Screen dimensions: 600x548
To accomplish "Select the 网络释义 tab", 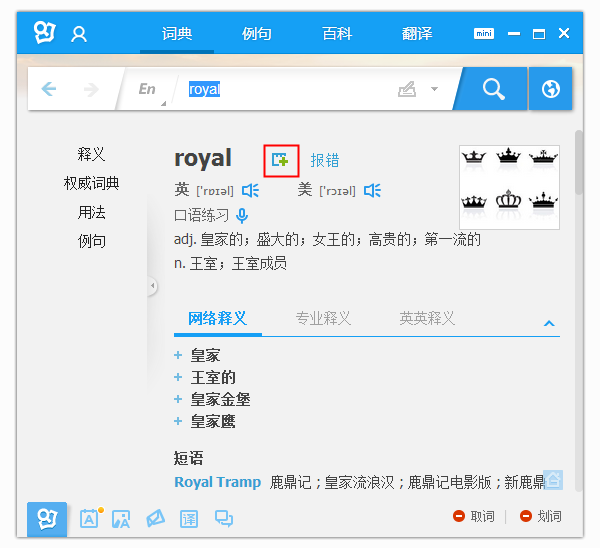I will 218,318.
